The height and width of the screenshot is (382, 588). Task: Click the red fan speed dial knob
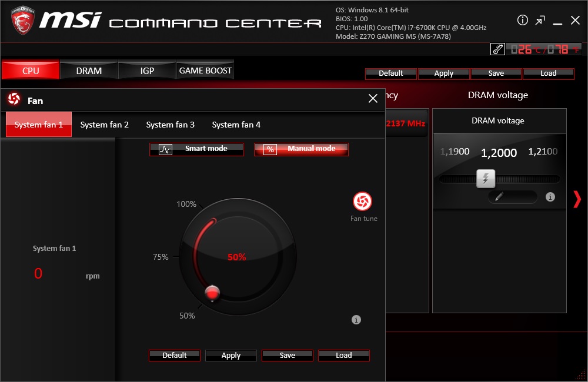click(212, 293)
